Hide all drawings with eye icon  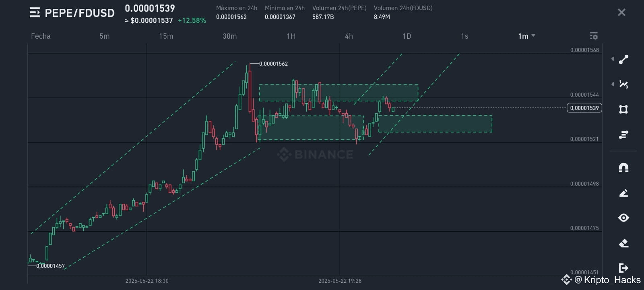tap(623, 218)
